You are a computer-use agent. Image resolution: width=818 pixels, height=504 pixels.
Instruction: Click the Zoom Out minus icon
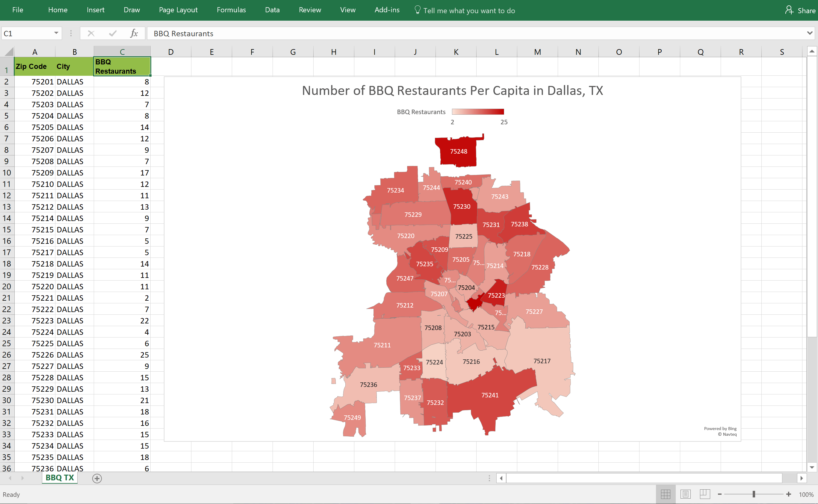coord(720,494)
